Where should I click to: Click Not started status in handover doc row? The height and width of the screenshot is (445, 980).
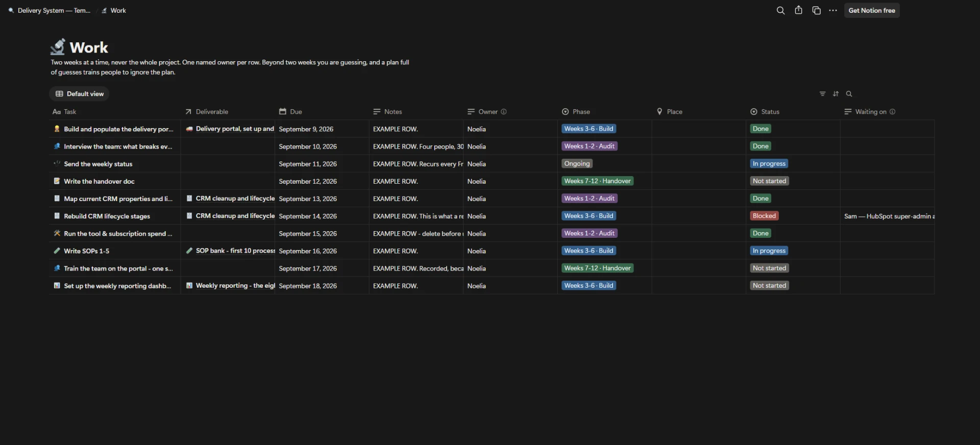pyautogui.click(x=769, y=181)
